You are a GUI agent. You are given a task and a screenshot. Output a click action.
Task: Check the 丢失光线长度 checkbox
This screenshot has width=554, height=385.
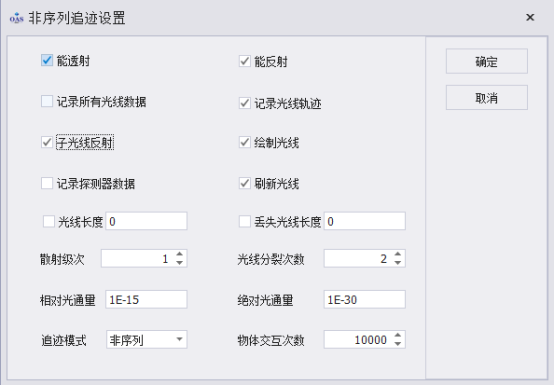coord(245,221)
